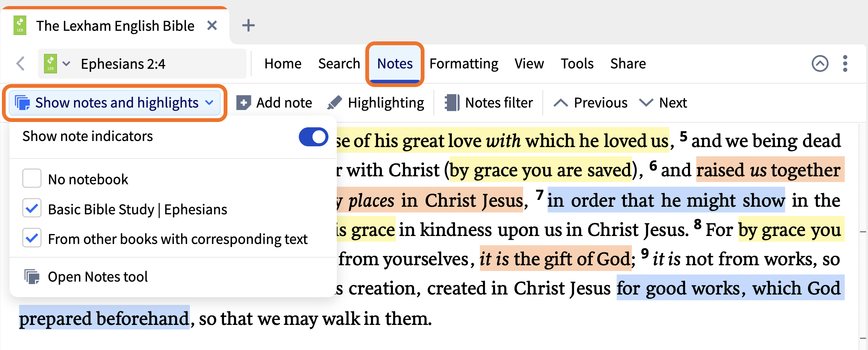
Task: Collapse the Show notes and highlights dropdown
Action: click(209, 103)
